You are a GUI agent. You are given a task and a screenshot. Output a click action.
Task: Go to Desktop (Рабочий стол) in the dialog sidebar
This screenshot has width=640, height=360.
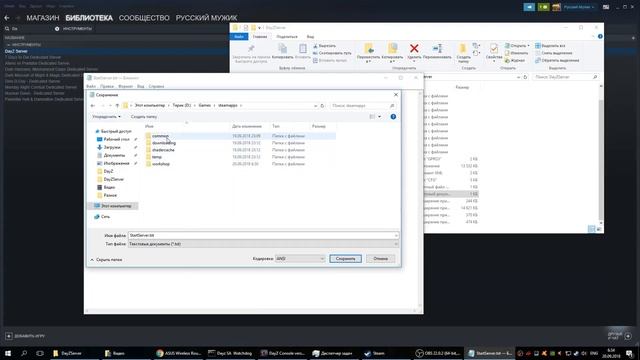click(116, 139)
